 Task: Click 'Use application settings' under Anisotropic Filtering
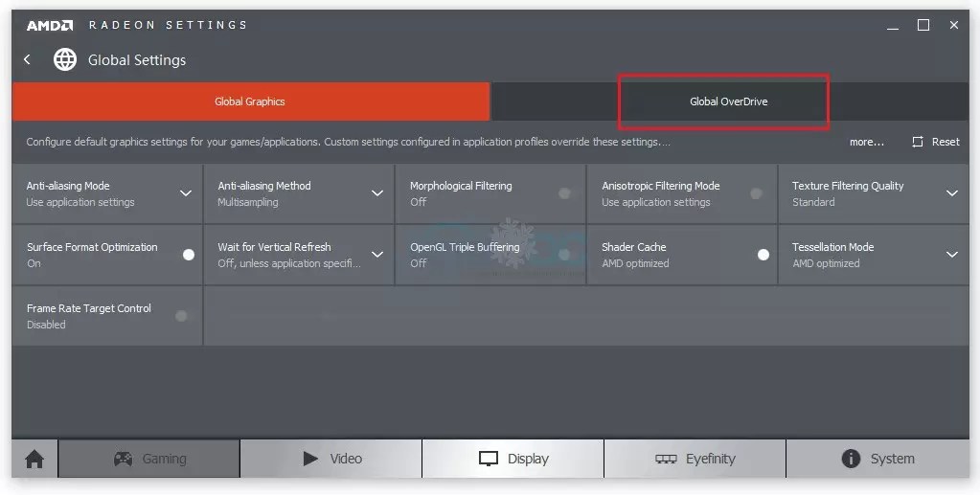click(656, 202)
